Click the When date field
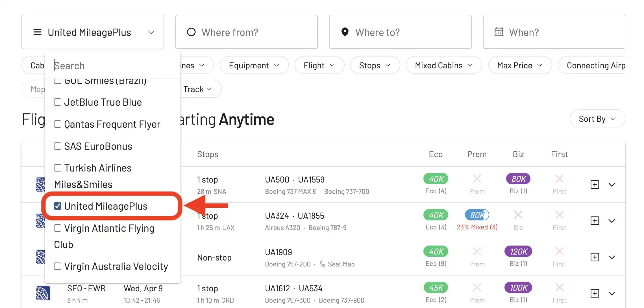Screen dimensions: 644x308 click(554, 32)
